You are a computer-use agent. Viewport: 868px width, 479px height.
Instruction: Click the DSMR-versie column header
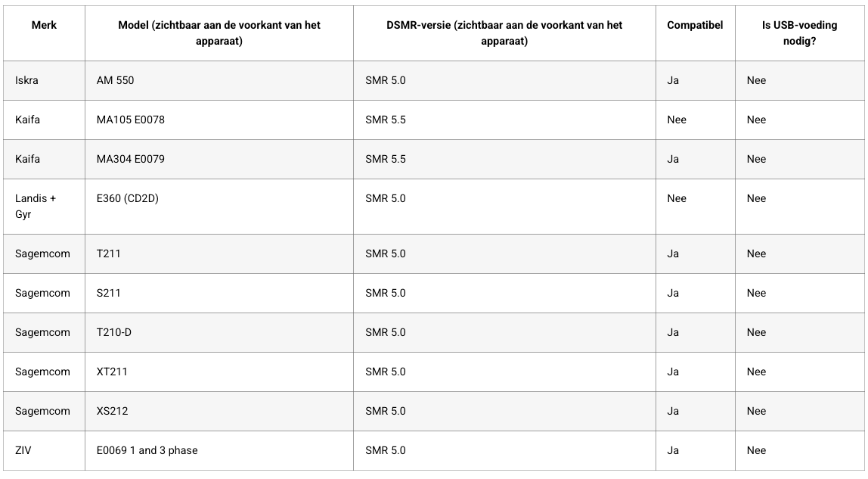click(x=504, y=33)
